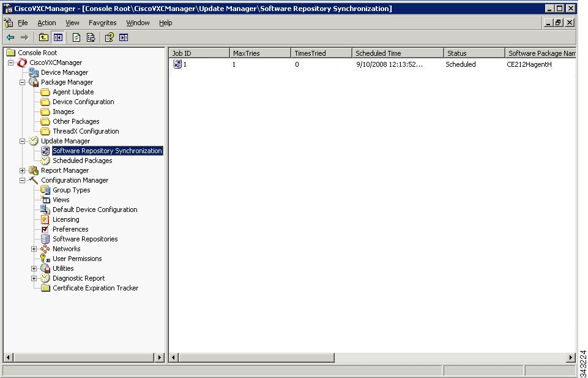The height and width of the screenshot is (378, 588).
Task: Click the User Permissions key icon
Action: coord(45,259)
